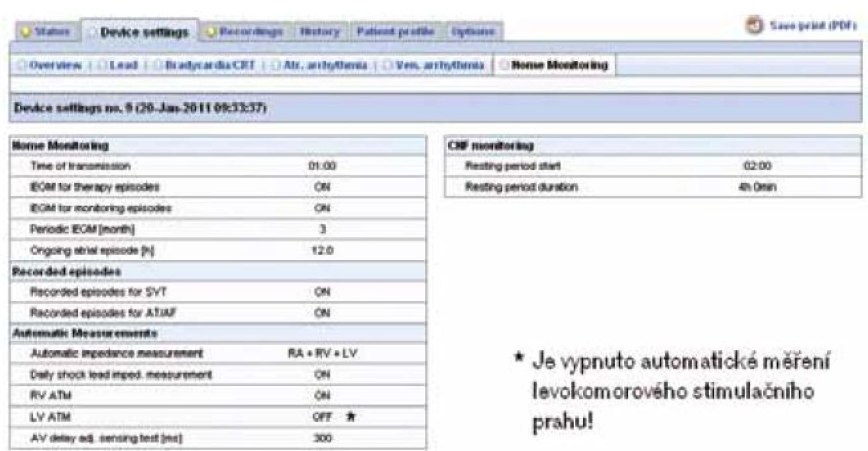This screenshot has width=868, height=451.
Task: Switch to the Recordings tab
Action: pos(245,32)
